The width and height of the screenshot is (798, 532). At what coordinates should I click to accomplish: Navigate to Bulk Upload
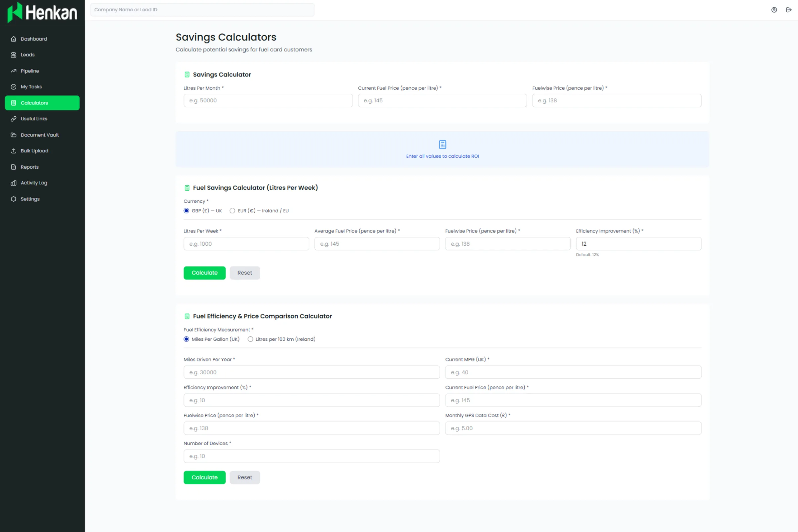34,151
